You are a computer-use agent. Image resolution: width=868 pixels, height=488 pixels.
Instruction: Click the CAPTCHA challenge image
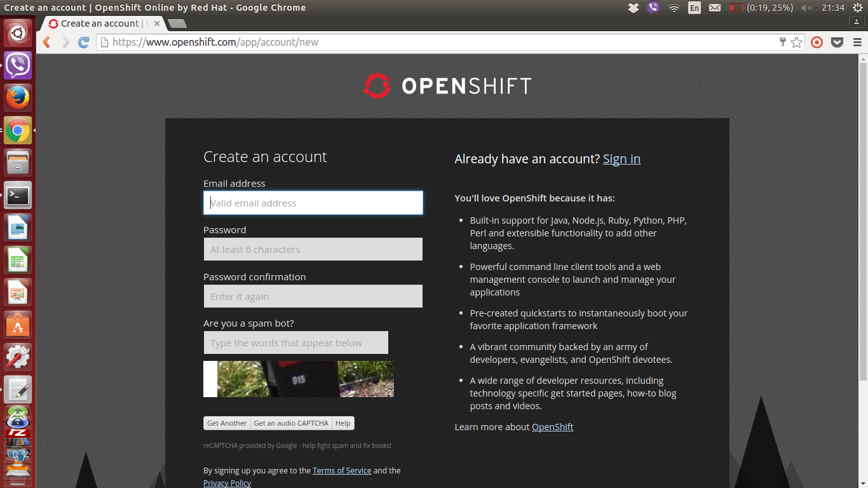[299, 379]
